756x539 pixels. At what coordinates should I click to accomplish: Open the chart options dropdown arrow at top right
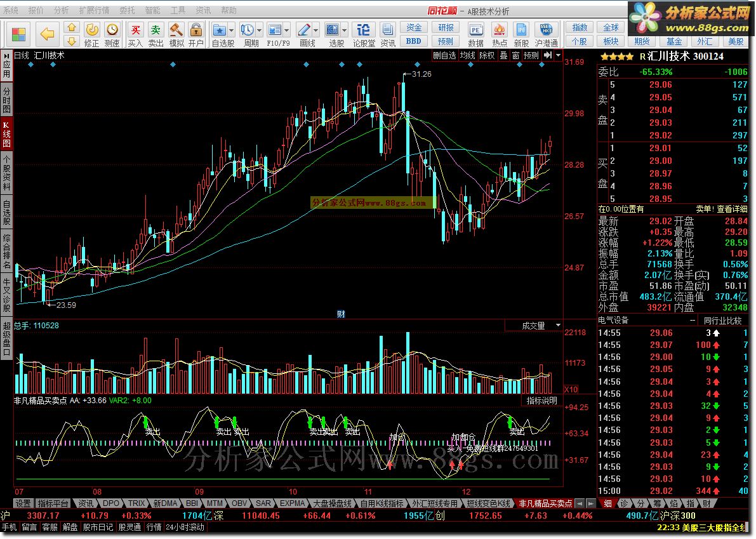(559, 55)
